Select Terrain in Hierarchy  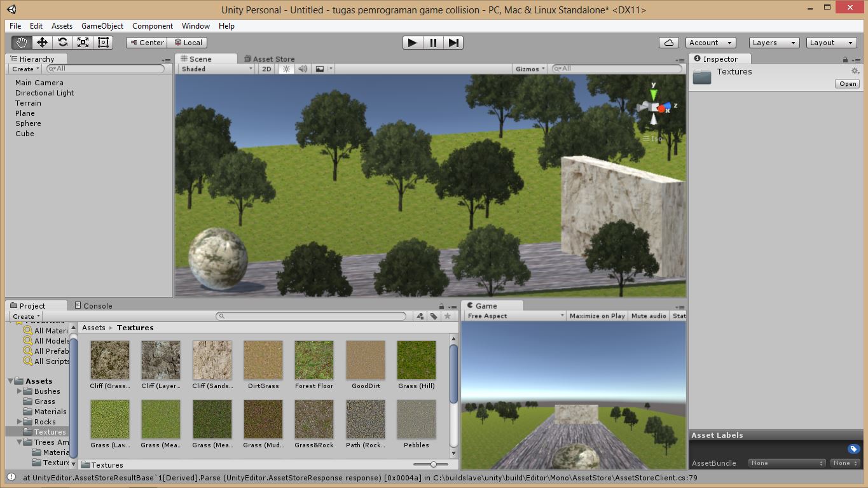point(28,103)
